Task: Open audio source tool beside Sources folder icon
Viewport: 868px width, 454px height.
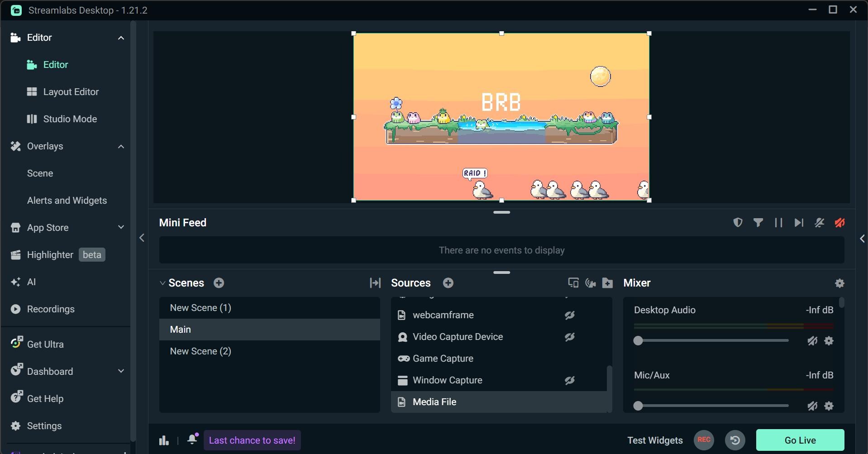Action: (590, 283)
